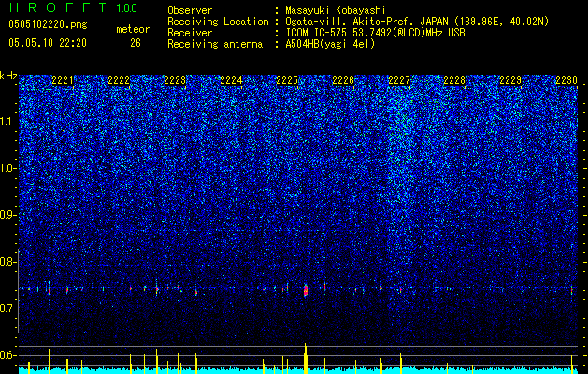
Task: Click the 2224 time marker
Action: [231, 80]
